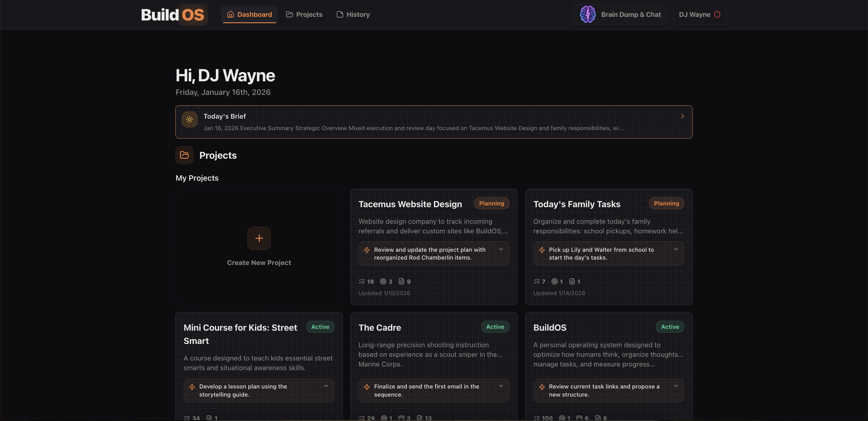Click the BuildOS logo
The height and width of the screenshot is (421, 868).
(x=172, y=15)
